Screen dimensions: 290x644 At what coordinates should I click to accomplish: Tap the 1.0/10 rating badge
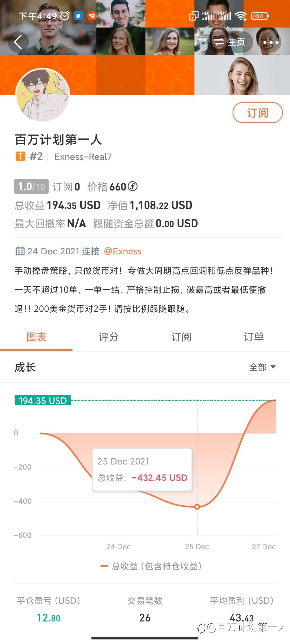point(31,186)
